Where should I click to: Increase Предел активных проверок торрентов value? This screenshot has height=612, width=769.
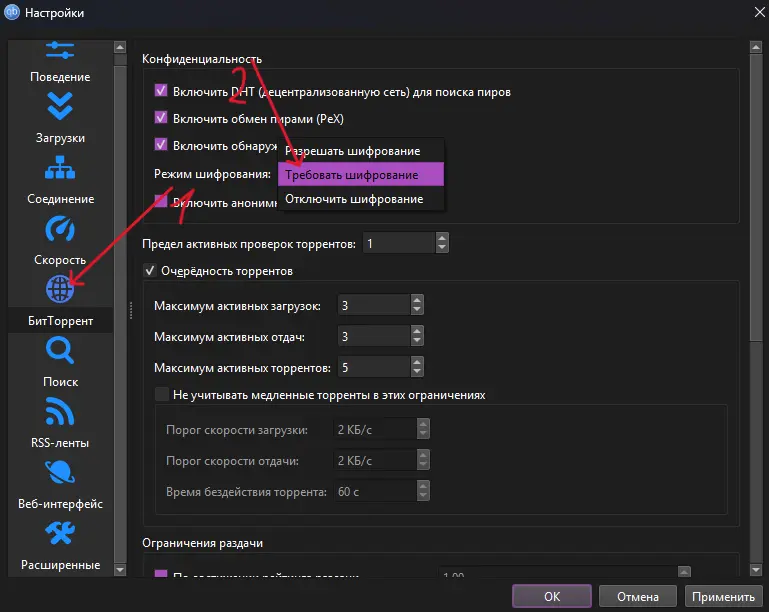pyautogui.click(x=442, y=238)
